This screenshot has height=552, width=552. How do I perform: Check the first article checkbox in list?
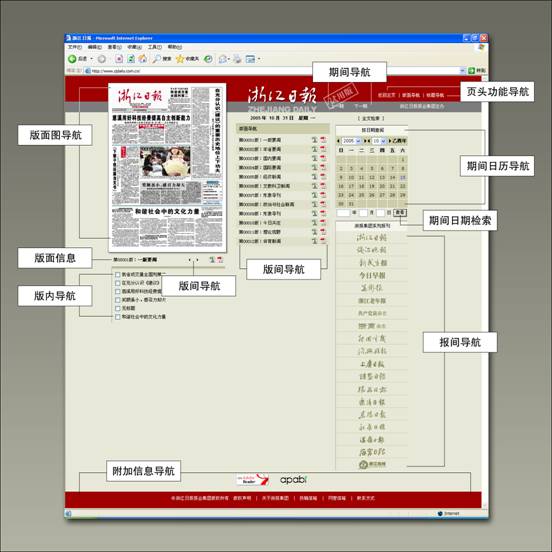[x=118, y=274]
